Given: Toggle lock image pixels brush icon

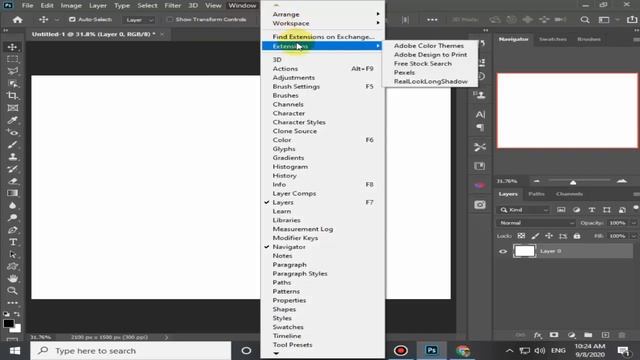Looking at the screenshot, I should (535, 236).
